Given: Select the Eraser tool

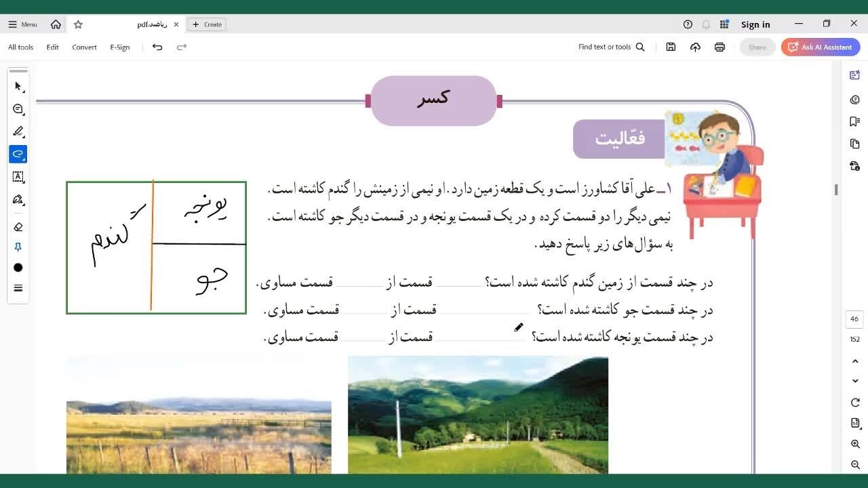Looking at the screenshot, I should pos(18,227).
